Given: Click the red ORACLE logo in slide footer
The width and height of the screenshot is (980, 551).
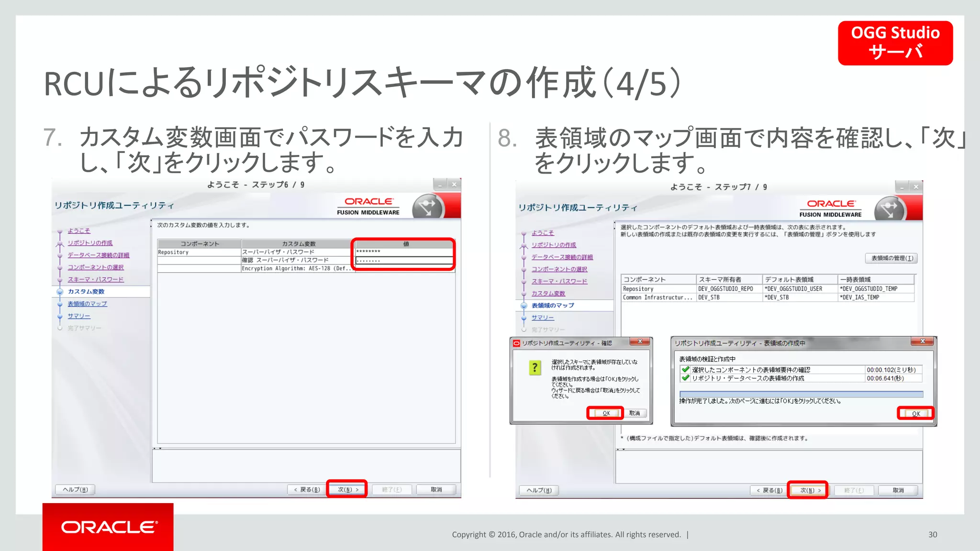Looking at the screenshot, I should click(x=108, y=527).
